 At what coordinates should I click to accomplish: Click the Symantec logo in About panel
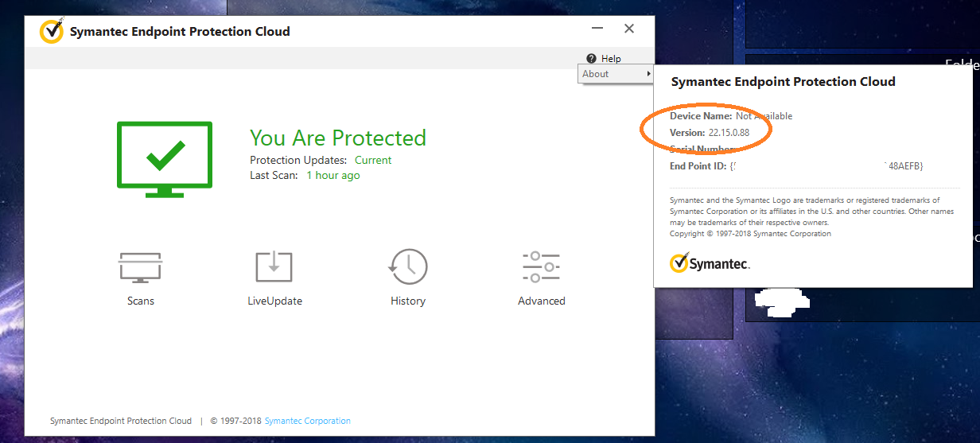pyautogui.click(x=710, y=262)
